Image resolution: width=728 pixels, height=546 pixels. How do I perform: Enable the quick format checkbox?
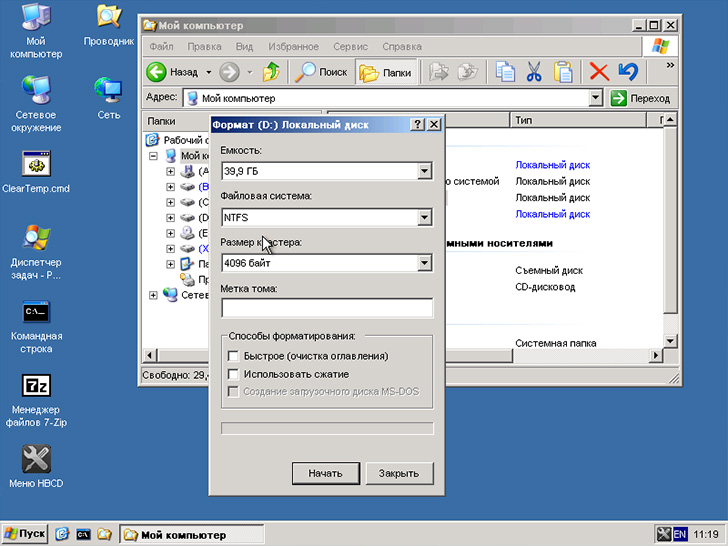coord(234,356)
